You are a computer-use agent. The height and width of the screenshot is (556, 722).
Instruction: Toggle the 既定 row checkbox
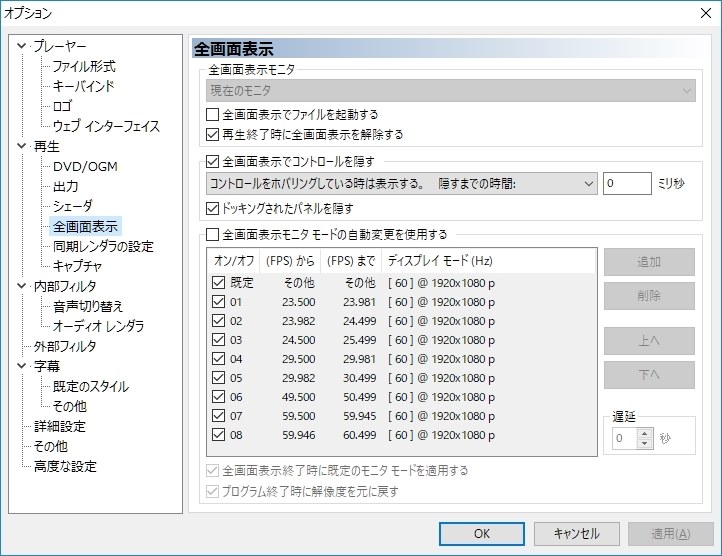[218, 282]
